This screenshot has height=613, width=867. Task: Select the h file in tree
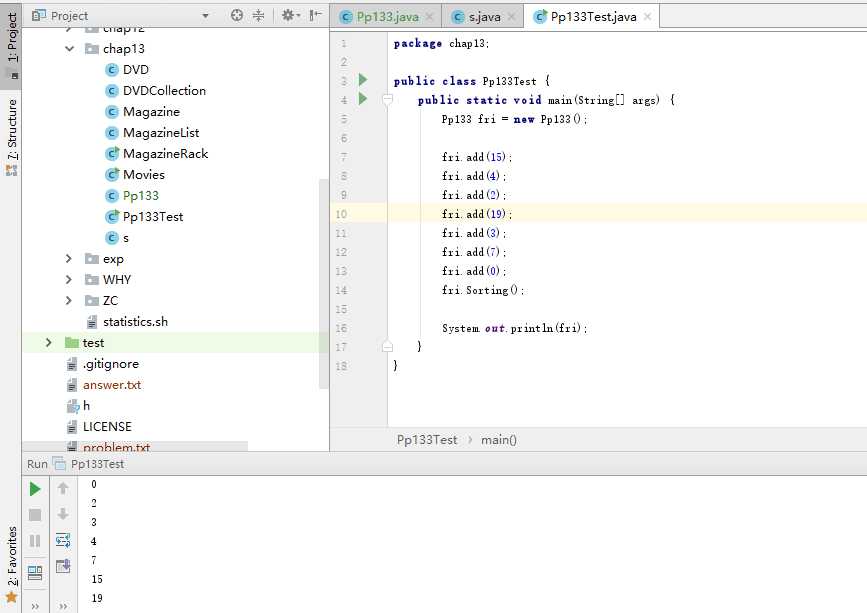(x=86, y=406)
